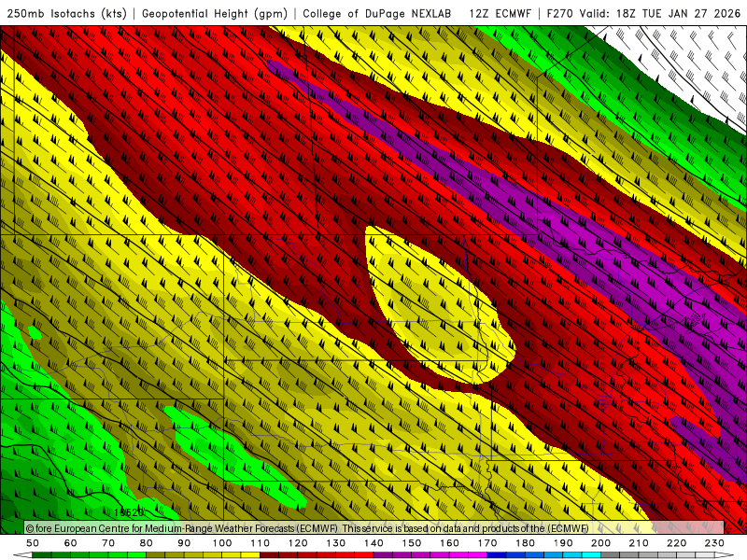
Task: Click the 120 value on the color scale
Action: click(x=298, y=543)
